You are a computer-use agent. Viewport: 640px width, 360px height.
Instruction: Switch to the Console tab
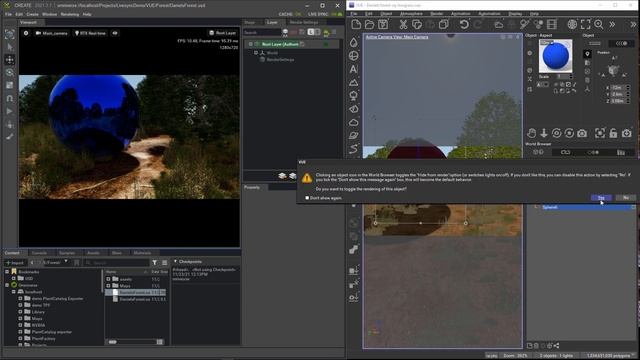[39, 253]
